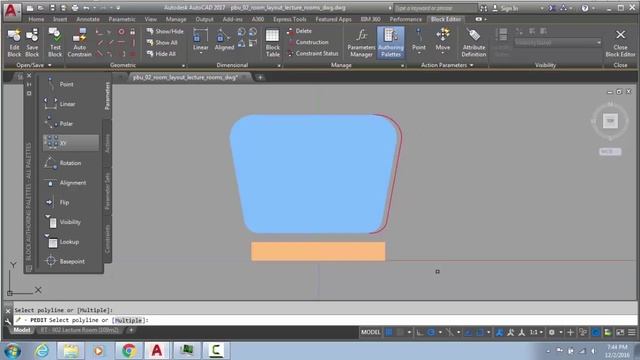The width and height of the screenshot is (640, 360).
Task: Choose the Point action parameter
Action: pyautogui.click(x=419, y=40)
